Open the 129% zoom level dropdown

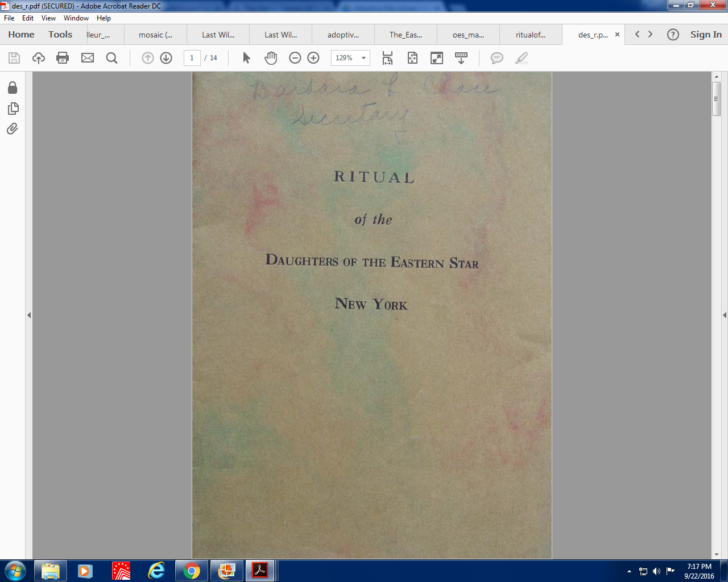tap(363, 58)
